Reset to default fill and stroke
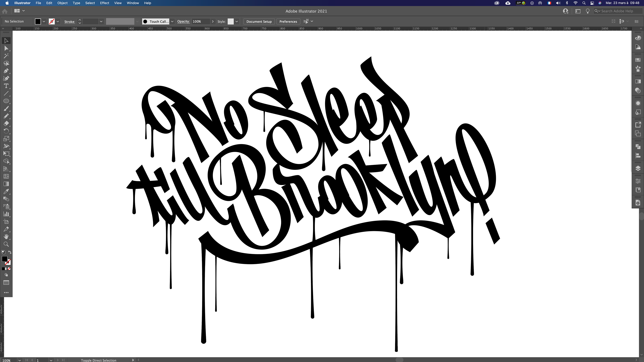Image resolution: width=644 pixels, height=362 pixels. point(3,252)
